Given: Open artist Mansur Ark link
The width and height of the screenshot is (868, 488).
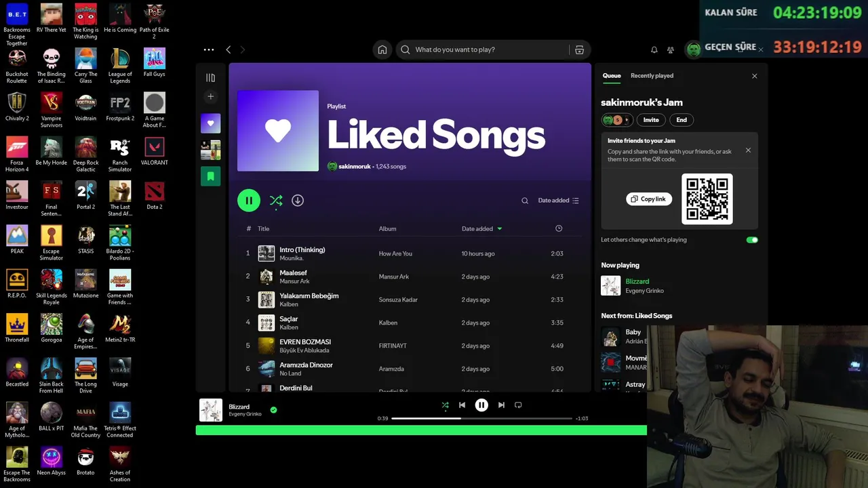Looking at the screenshot, I should [294, 281].
